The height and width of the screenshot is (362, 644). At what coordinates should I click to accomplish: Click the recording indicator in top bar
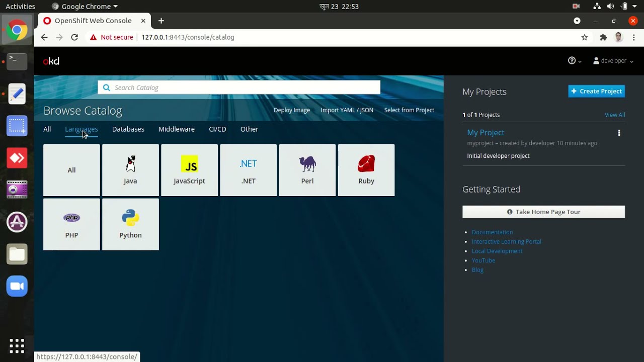(576, 7)
